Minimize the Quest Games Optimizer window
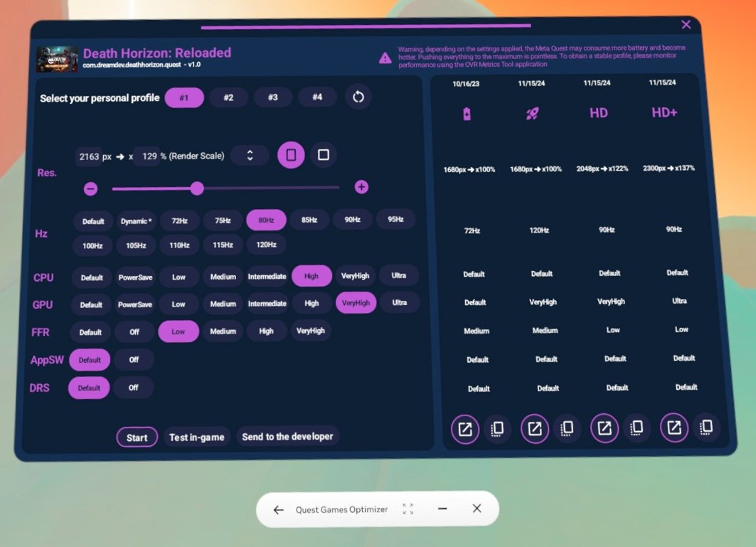Screen dimensions: 756x547 tap(442, 509)
